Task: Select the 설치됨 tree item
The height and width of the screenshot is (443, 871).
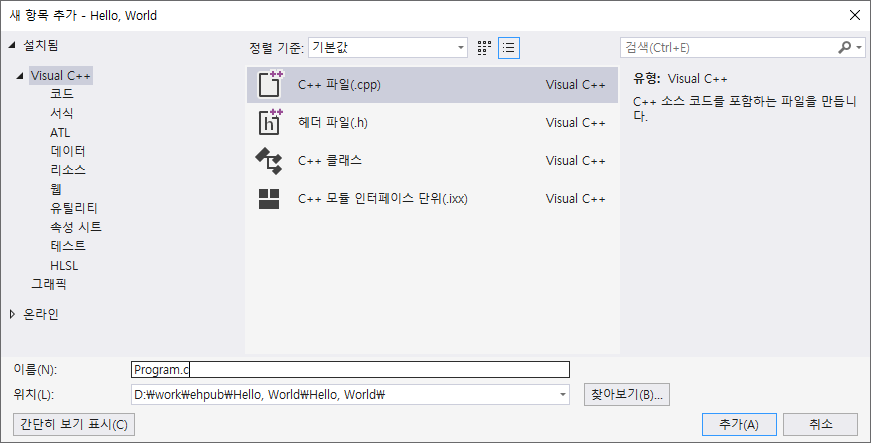Action: pyautogui.click(x=41, y=45)
